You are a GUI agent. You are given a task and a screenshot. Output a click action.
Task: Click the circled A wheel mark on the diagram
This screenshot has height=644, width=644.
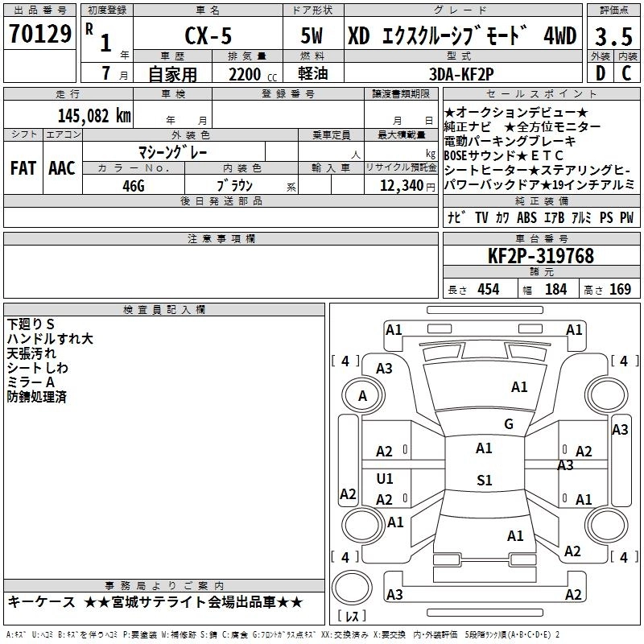(362, 396)
